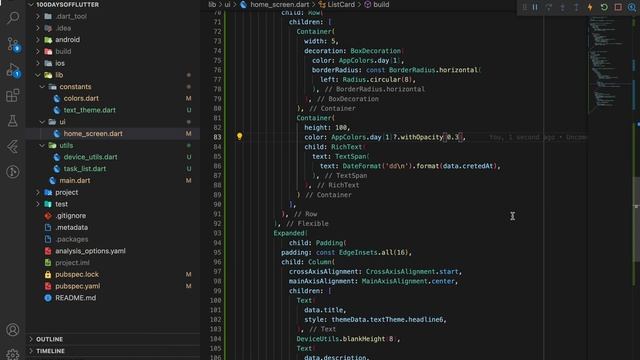The width and height of the screenshot is (640, 360).
Task: Open text_theme.dart file
Action: pos(89,110)
